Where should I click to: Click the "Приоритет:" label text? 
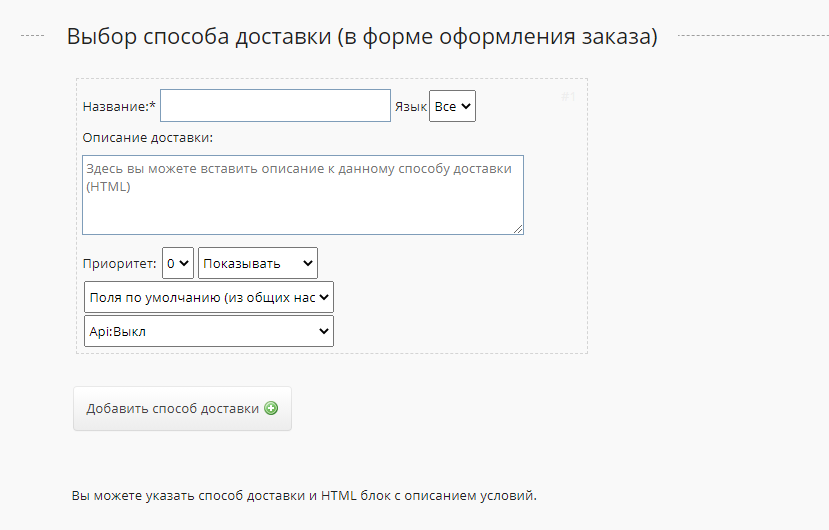(x=120, y=264)
